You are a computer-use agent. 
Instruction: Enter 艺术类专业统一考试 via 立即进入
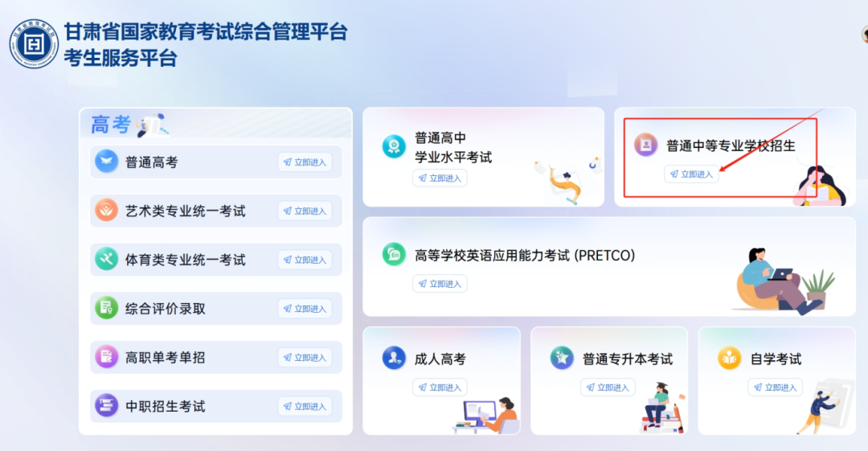305,211
